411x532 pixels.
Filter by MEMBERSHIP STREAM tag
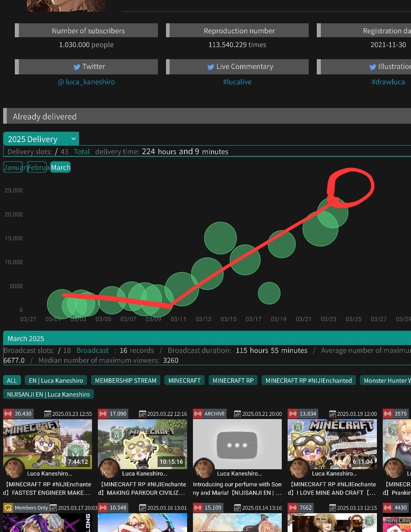click(x=126, y=381)
